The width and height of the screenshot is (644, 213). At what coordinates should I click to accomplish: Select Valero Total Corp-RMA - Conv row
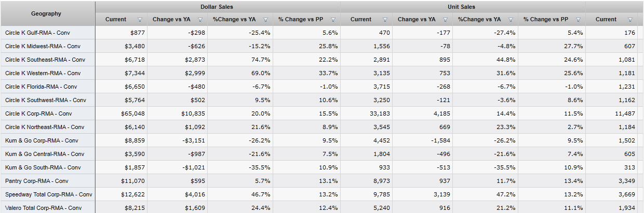(x=43, y=208)
